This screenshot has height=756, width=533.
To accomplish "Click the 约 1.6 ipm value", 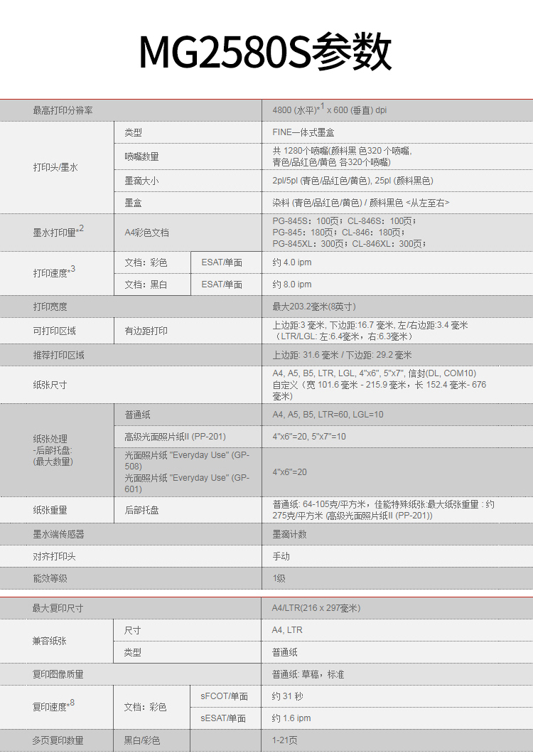I will coord(291,718).
